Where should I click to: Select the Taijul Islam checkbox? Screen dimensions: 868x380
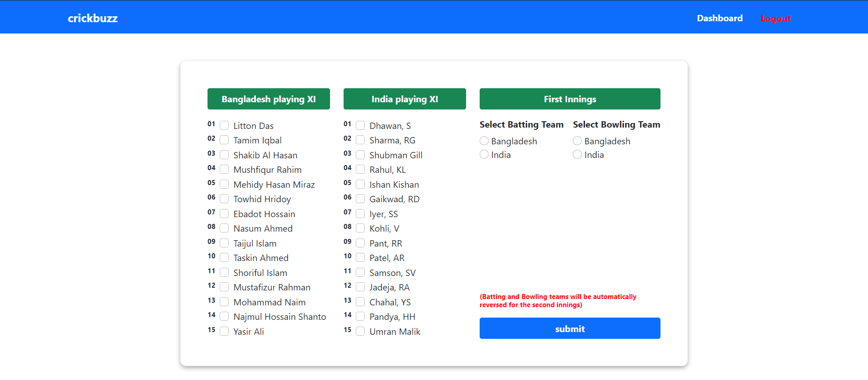pos(224,243)
